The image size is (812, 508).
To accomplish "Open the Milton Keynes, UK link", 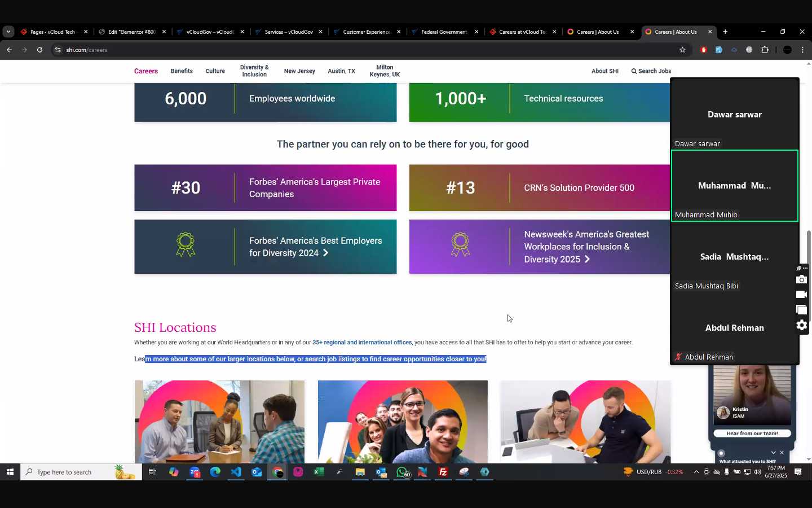I will click(385, 71).
